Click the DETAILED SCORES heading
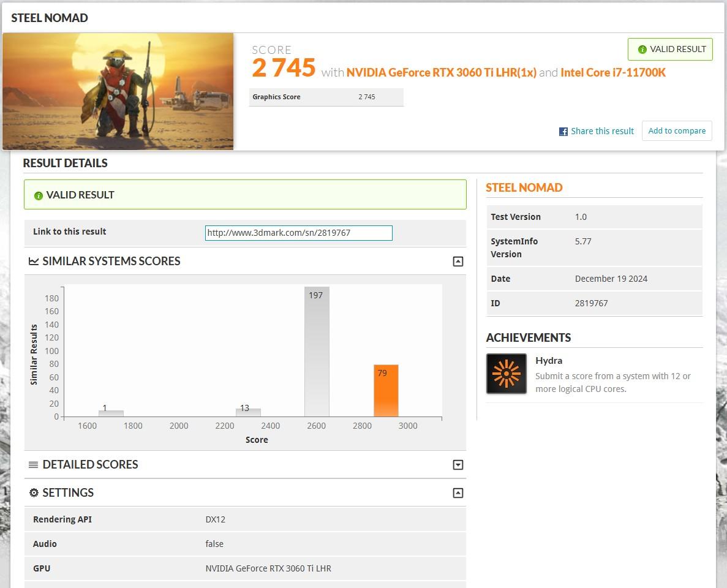Image resolution: width=727 pixels, height=588 pixels. pyautogui.click(x=91, y=465)
